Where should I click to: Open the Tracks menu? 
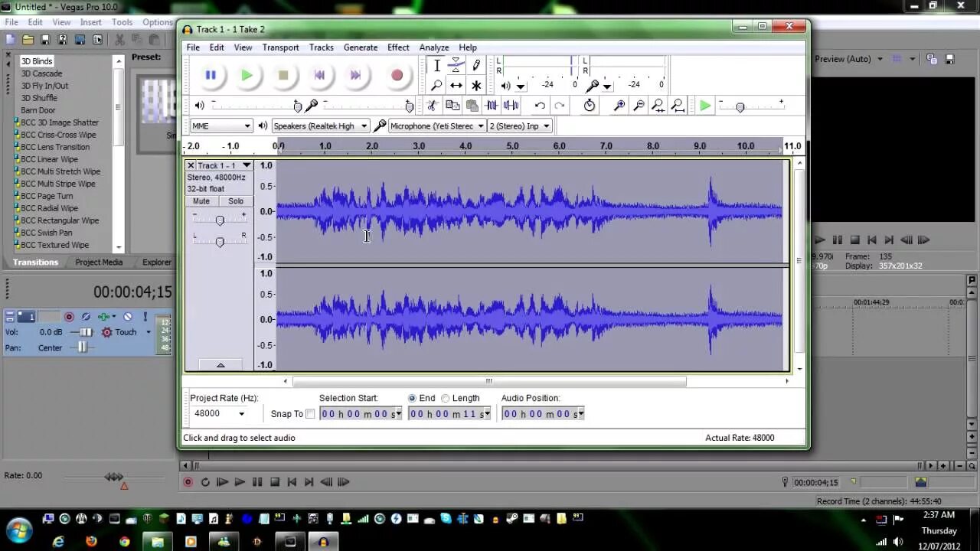(x=321, y=47)
